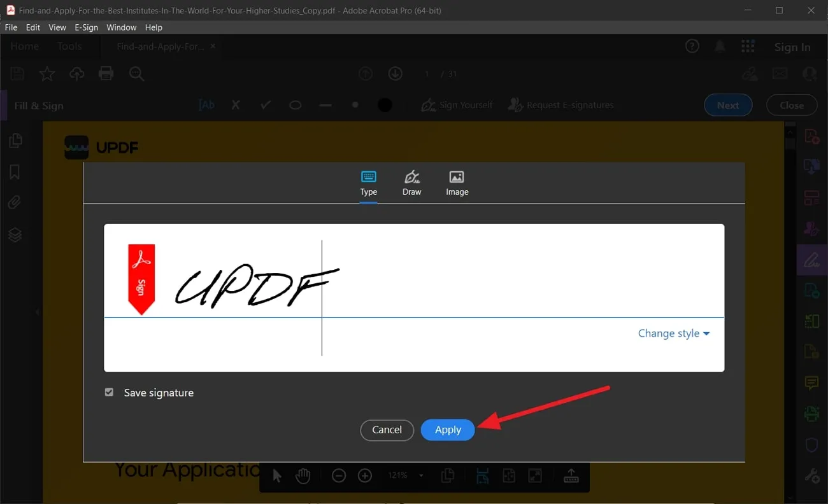Open the black color swatch
Screen dimensions: 828x504
tap(385, 105)
